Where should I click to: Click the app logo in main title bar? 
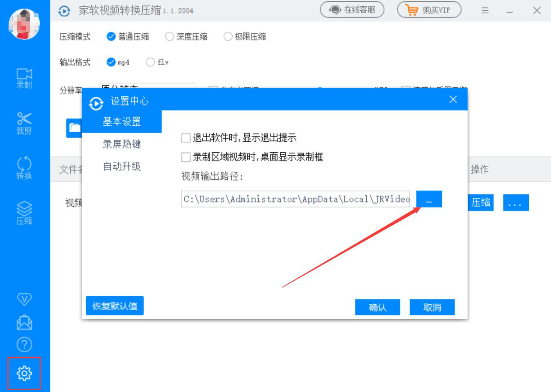(64, 11)
